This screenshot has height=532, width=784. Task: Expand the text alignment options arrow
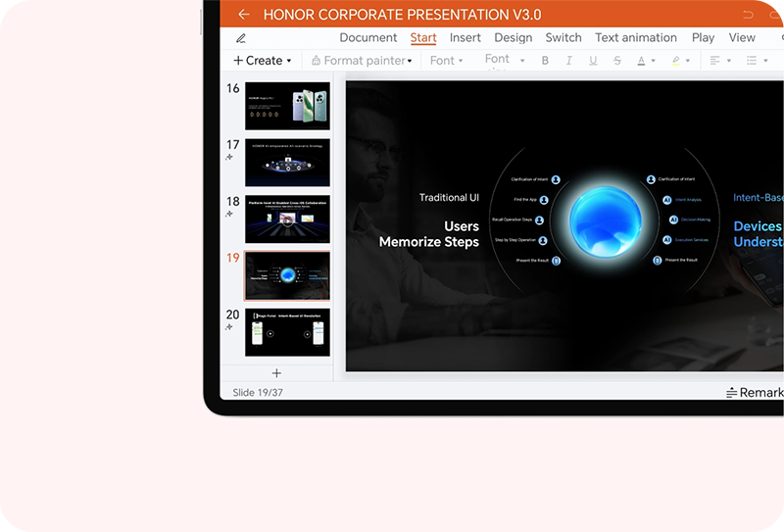pos(729,61)
